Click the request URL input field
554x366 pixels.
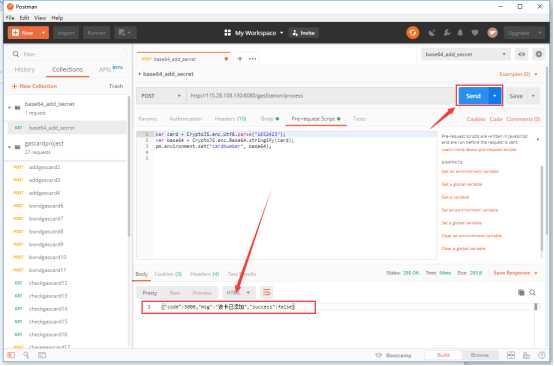click(x=321, y=96)
